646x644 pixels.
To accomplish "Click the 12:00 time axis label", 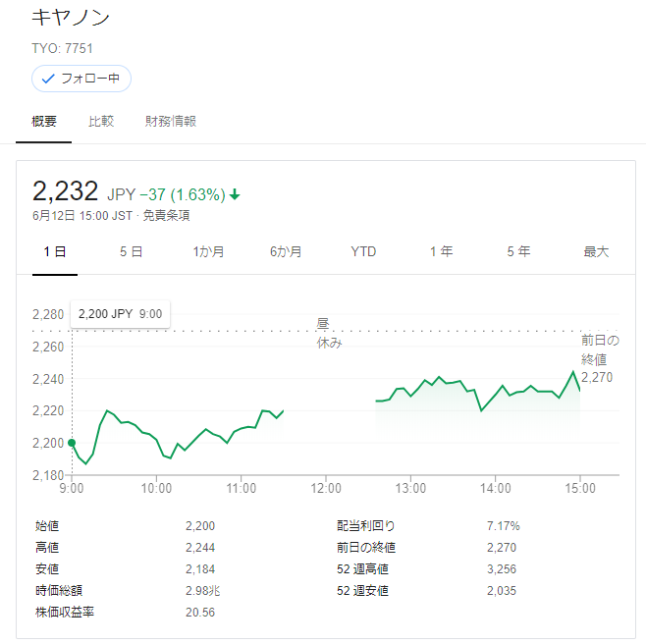I will [326, 488].
